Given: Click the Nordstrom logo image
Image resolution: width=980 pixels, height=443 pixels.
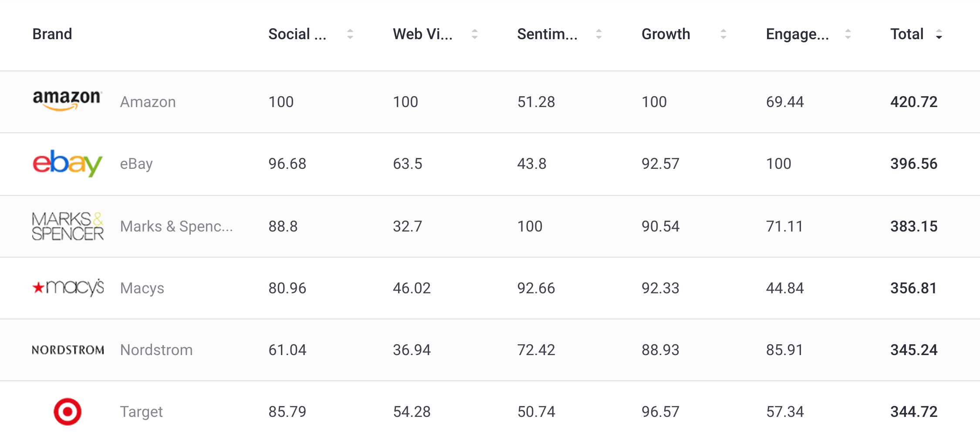Looking at the screenshot, I should point(68,350).
